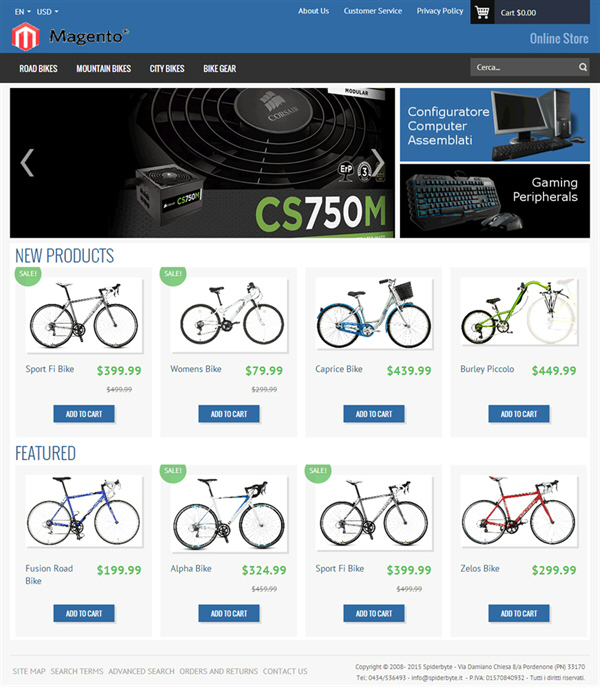The image size is (600, 687).
Task: Click the shopping cart icon
Action: (482, 12)
